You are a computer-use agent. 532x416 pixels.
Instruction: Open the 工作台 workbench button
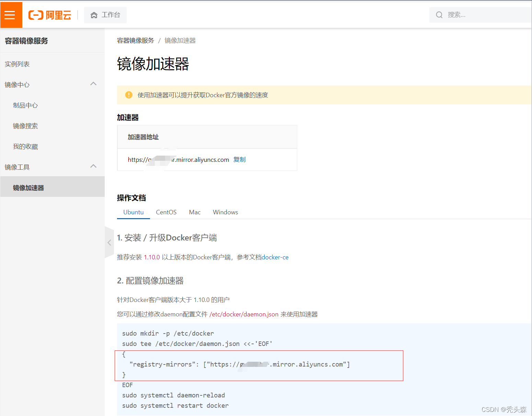click(x=105, y=15)
